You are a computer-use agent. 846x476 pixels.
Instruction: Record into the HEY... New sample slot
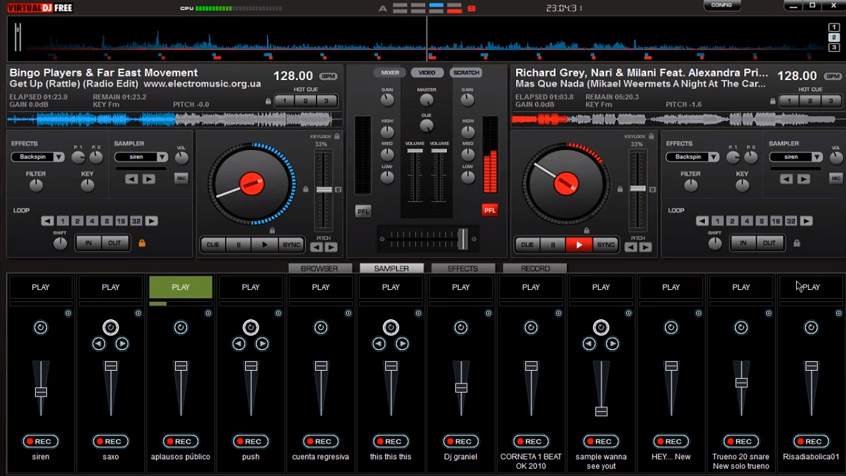671,441
